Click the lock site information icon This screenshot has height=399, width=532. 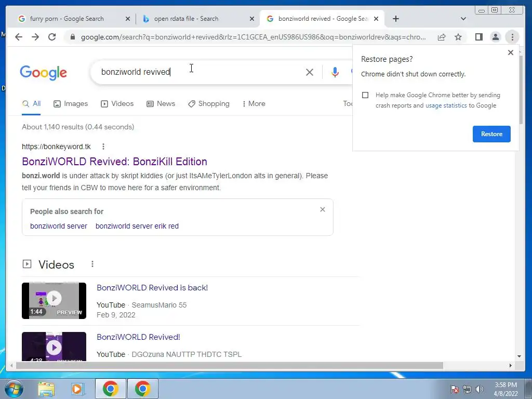pos(72,37)
